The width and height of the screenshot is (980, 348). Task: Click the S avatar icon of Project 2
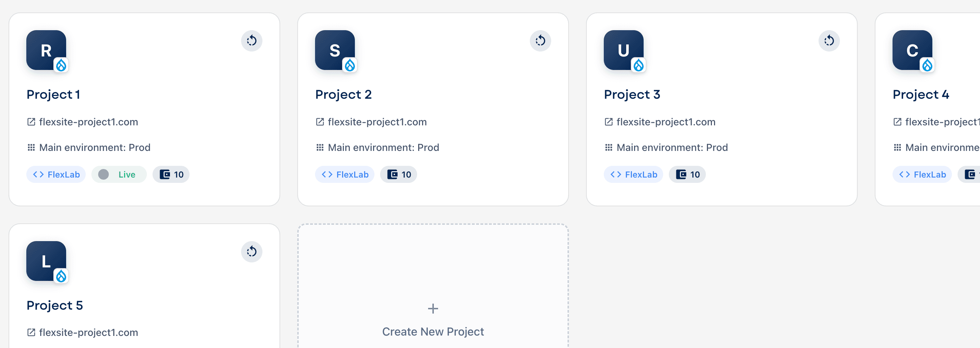click(335, 50)
